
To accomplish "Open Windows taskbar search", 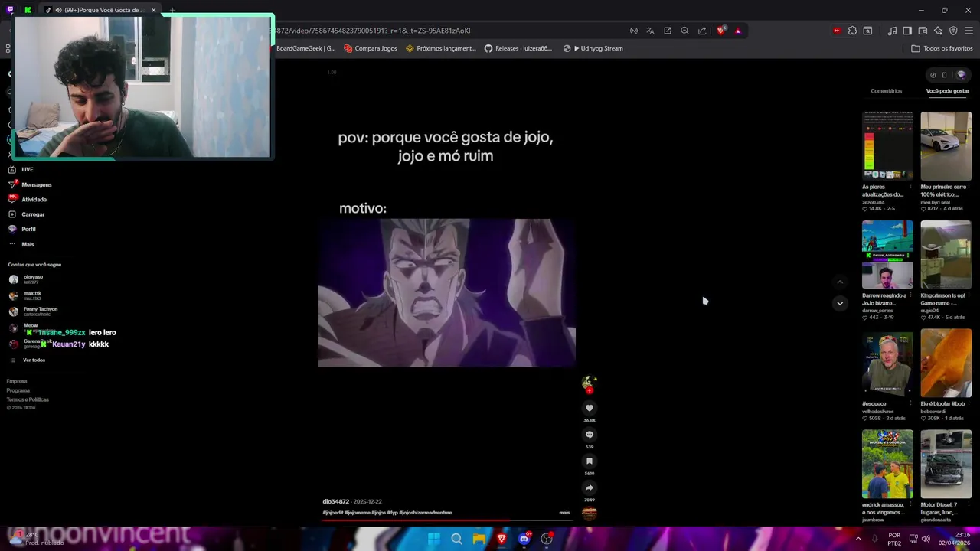I will click(456, 539).
